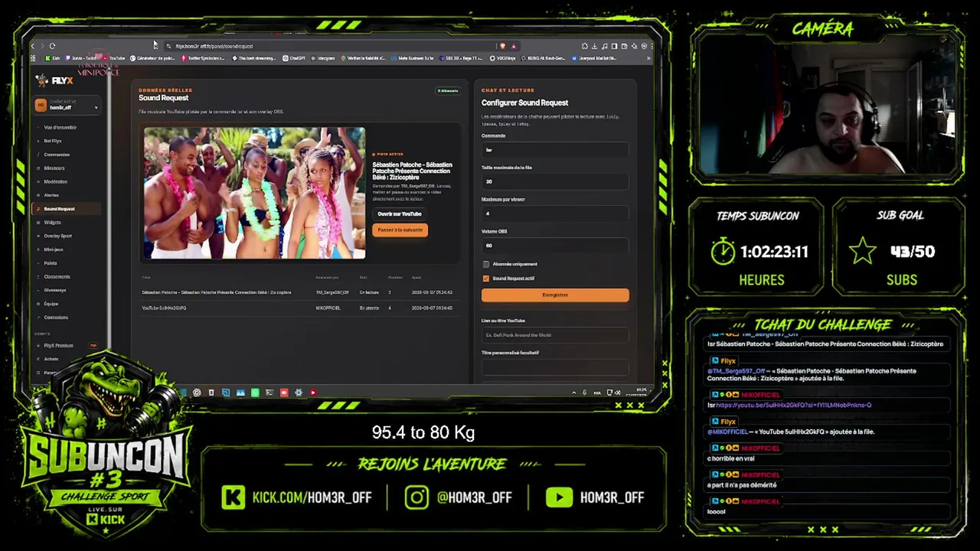Click the Maximum par viewer field
980x551 pixels.
click(x=555, y=214)
